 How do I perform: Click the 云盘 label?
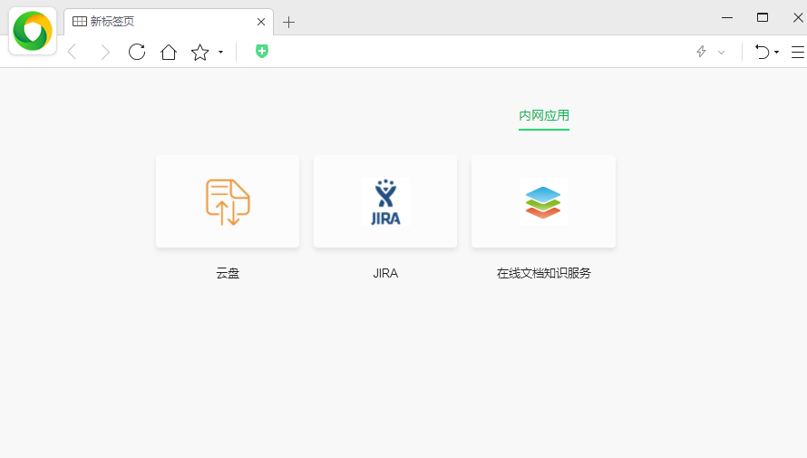click(x=227, y=273)
